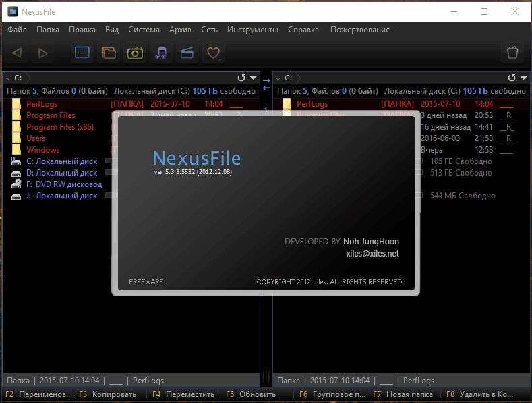532x403 pixels.
Task: Open the Папка menu
Action: tap(48, 30)
